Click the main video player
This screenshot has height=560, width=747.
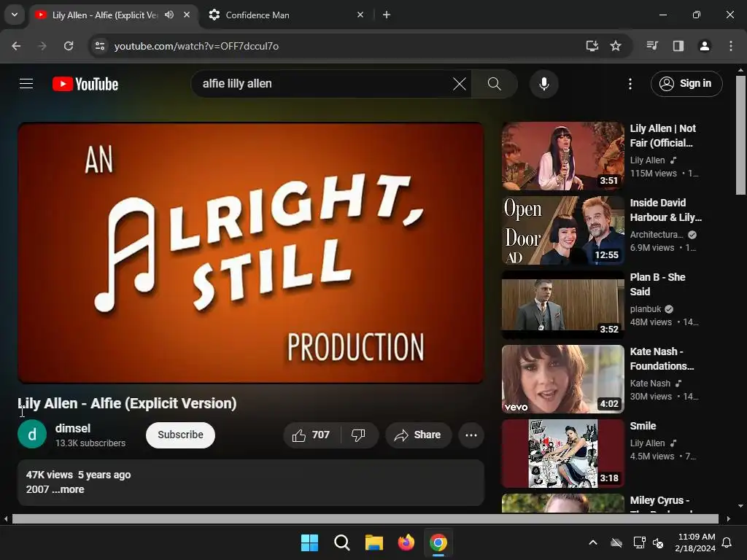[251, 253]
